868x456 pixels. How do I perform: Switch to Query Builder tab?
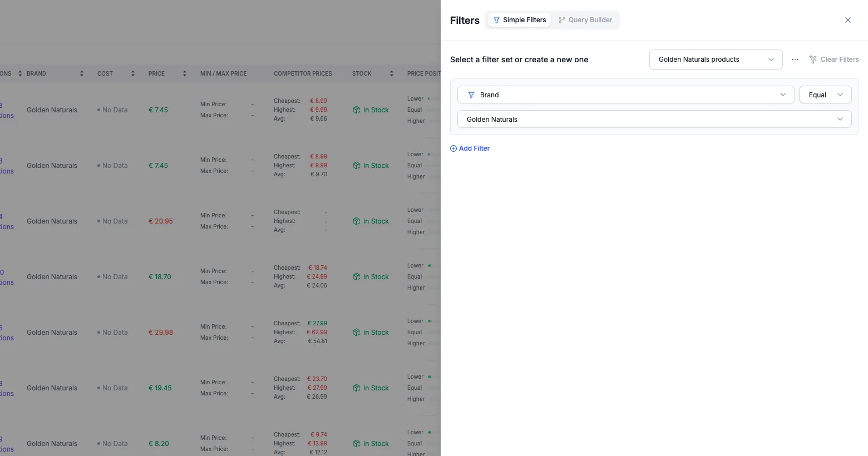click(x=585, y=20)
